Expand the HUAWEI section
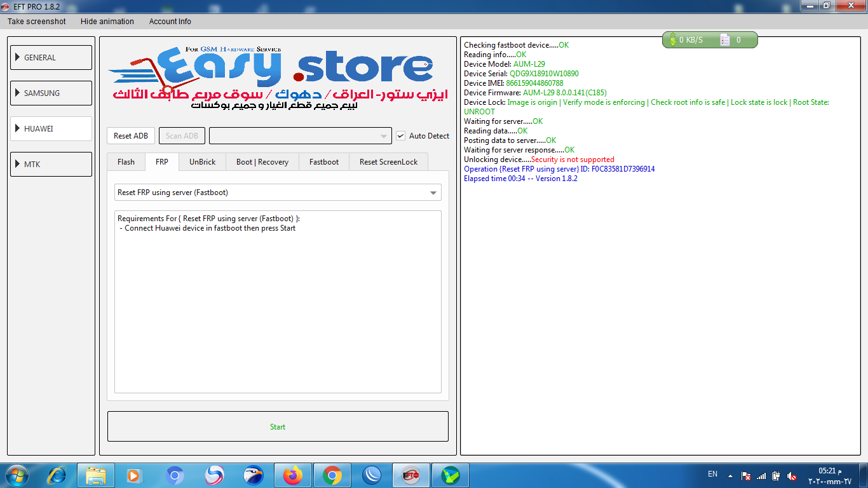The image size is (868, 488). pos(51,128)
